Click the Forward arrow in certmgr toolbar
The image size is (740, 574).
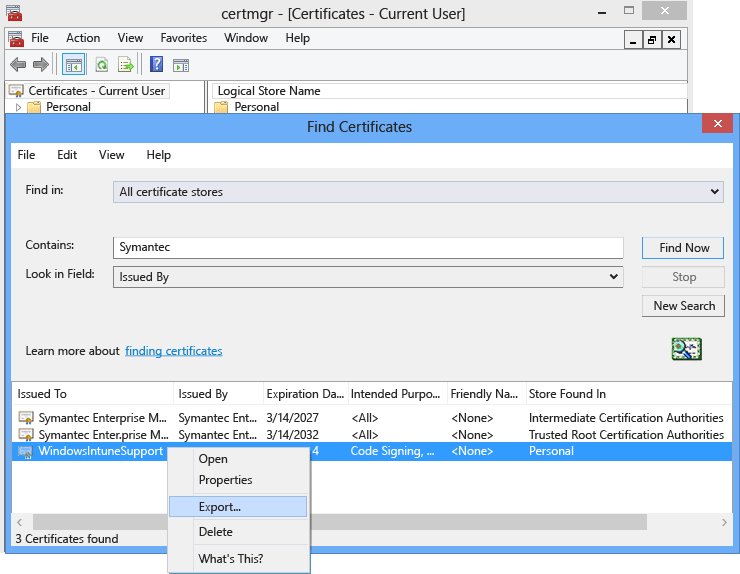(41, 64)
